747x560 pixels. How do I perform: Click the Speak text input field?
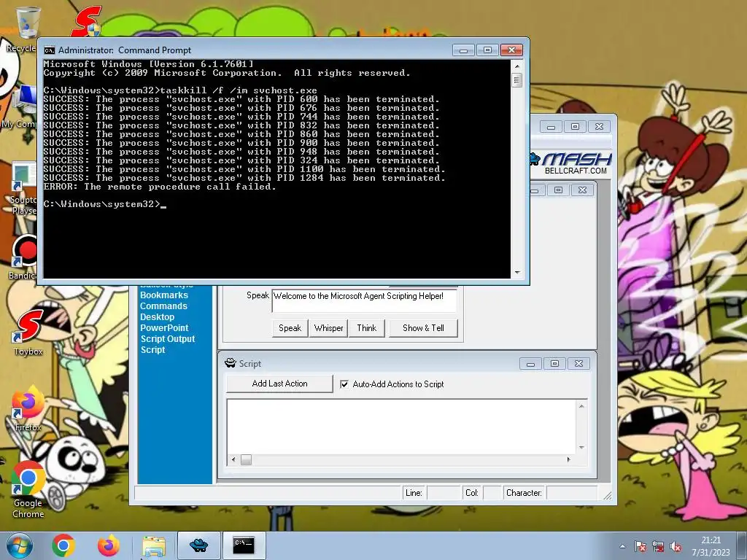click(x=365, y=300)
